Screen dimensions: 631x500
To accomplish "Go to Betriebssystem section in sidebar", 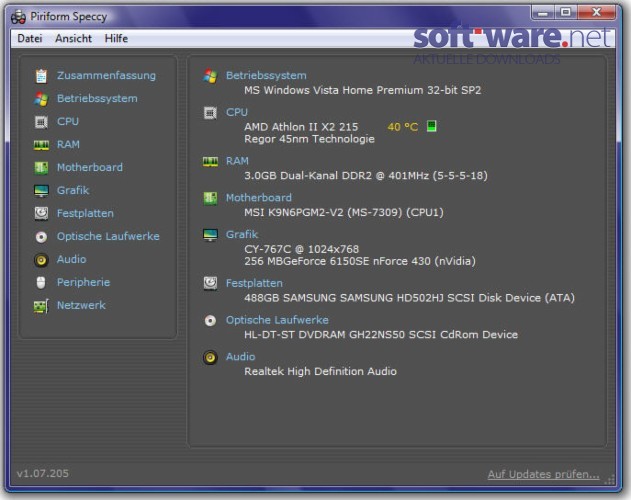I will click(x=97, y=98).
